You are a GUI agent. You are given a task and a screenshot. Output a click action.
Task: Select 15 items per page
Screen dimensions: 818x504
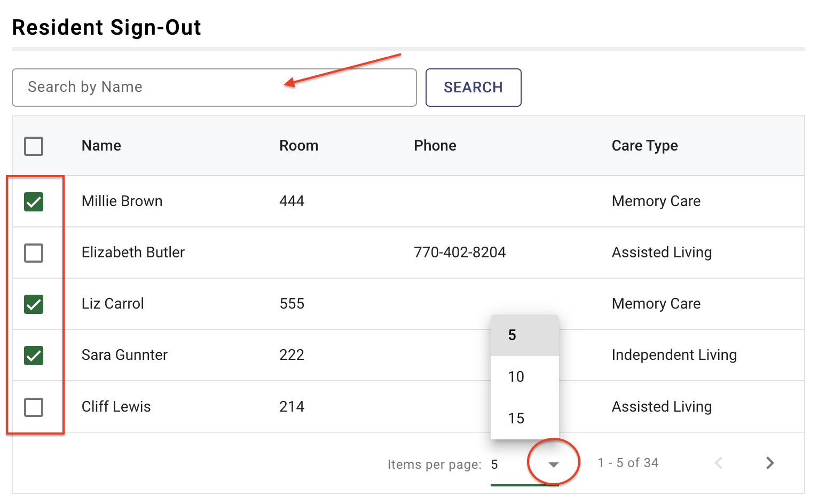coord(516,418)
